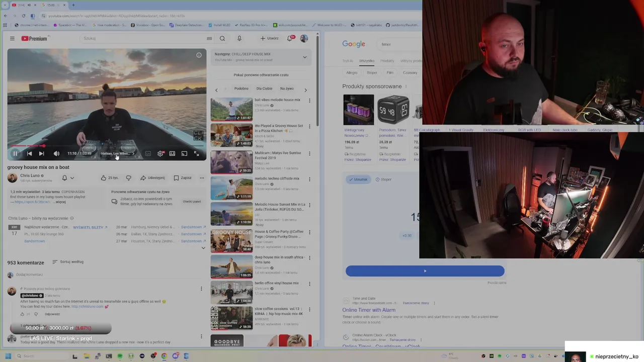Add thirty seconds with +0:30
Image resolution: width=644 pixels, height=362 pixels.
pos(407,235)
